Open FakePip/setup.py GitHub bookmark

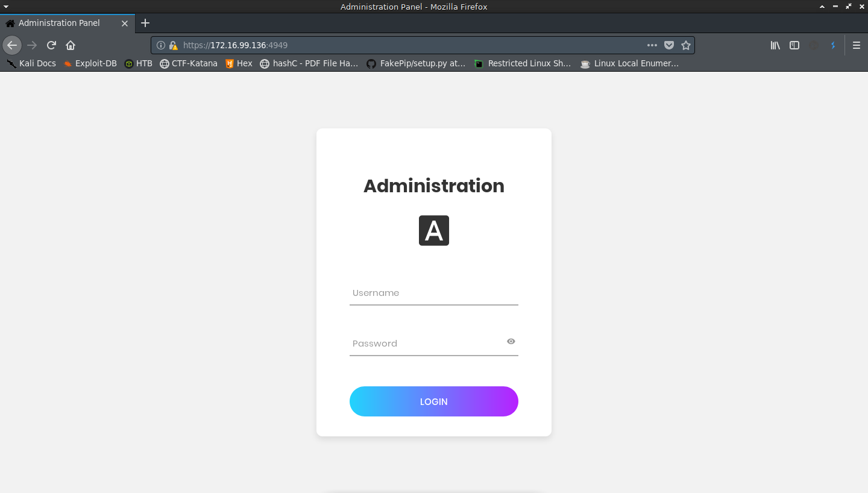pyautogui.click(x=416, y=63)
